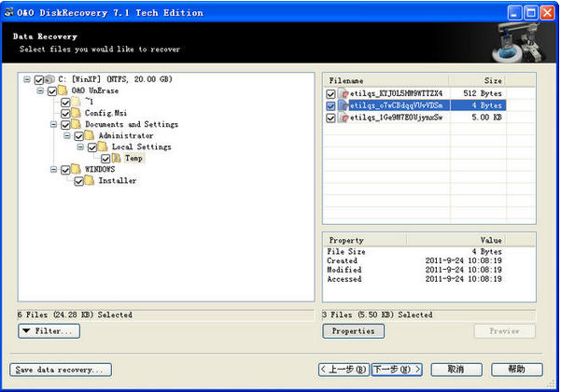This screenshot has height=392, width=561.
Task: Click the File Size property row
Action: (414, 251)
